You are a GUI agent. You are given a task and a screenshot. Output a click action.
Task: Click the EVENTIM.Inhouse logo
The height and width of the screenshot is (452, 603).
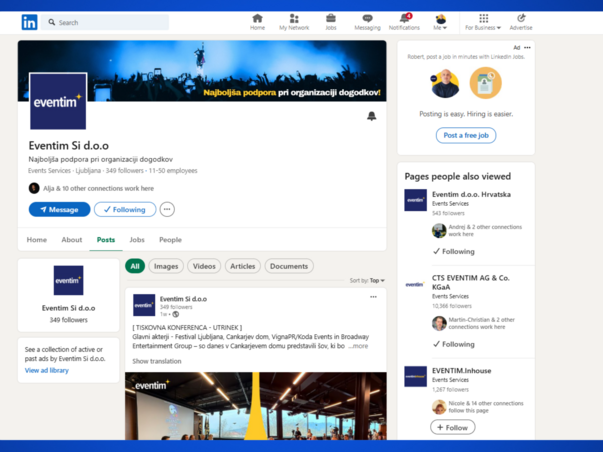(415, 376)
